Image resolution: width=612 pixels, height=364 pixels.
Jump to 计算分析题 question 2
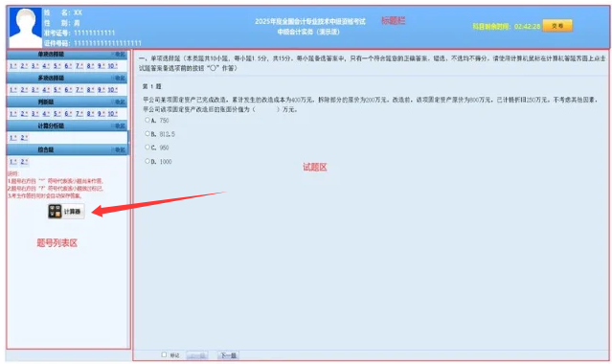24,138
